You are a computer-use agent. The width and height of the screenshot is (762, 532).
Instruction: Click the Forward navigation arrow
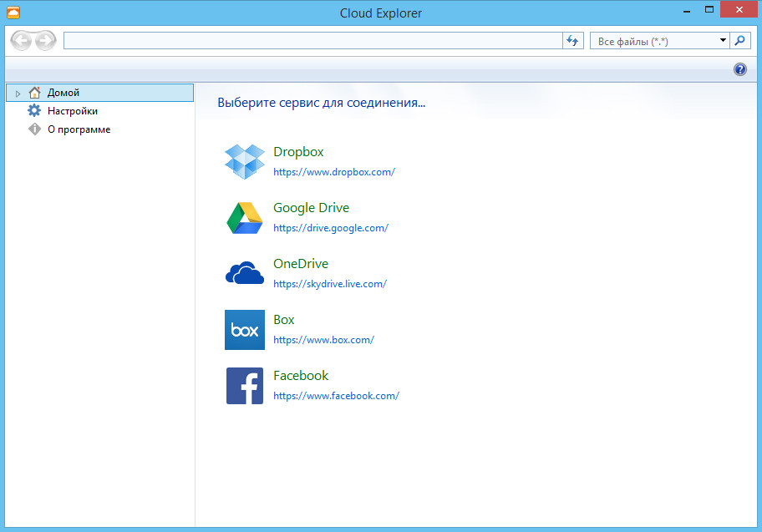pos(46,41)
